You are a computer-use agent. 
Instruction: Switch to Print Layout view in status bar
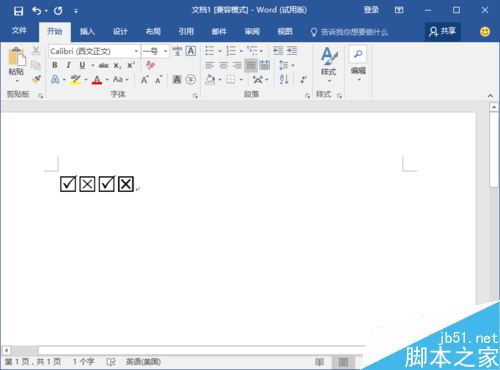click(343, 362)
